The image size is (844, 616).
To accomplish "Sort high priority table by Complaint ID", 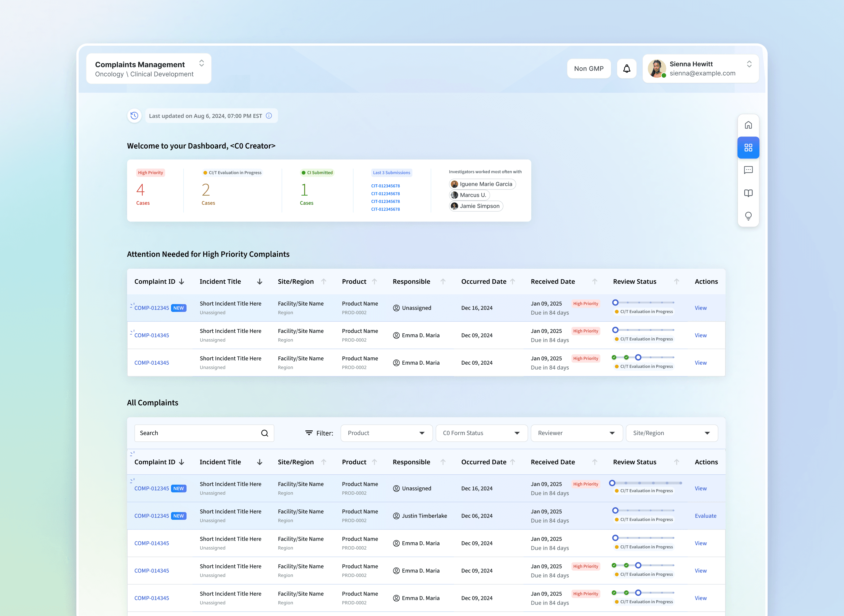I will pos(182,281).
